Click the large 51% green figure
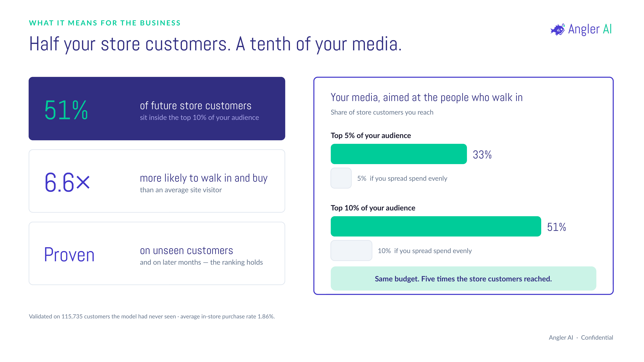Image resolution: width=644 pixels, height=362 pixels. pos(66,110)
